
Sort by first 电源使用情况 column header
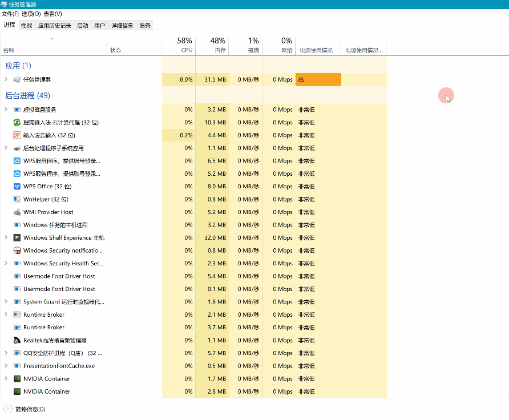click(x=318, y=46)
